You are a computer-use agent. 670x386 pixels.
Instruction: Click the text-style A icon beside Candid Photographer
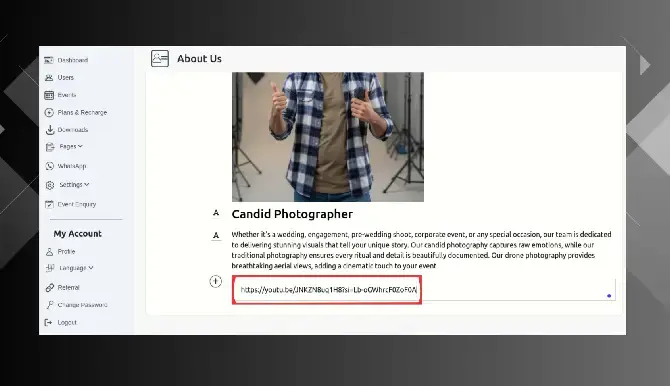point(216,213)
